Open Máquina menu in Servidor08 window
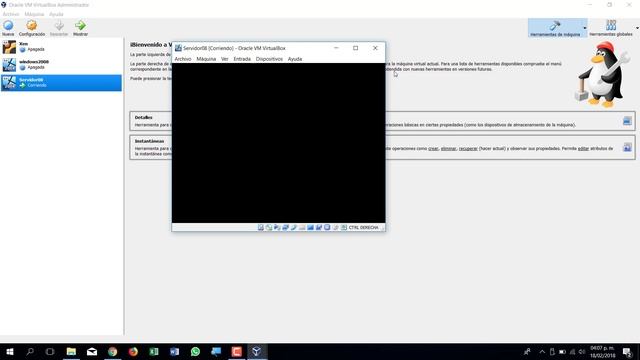The height and width of the screenshot is (360, 640). pos(206,59)
